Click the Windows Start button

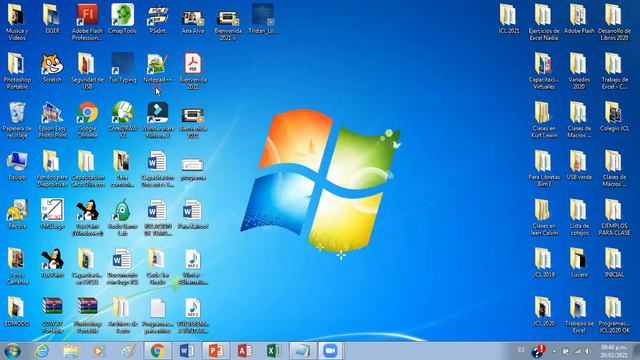(13, 351)
